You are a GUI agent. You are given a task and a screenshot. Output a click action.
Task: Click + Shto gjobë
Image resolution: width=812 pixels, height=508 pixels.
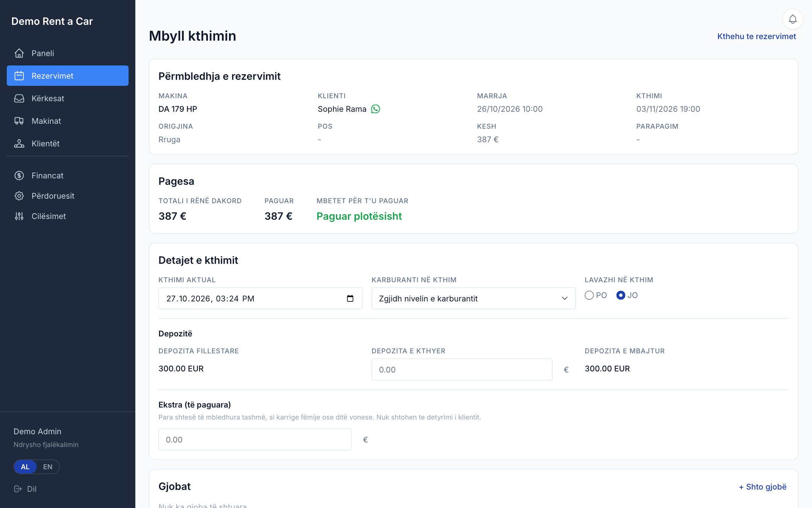coord(763,487)
